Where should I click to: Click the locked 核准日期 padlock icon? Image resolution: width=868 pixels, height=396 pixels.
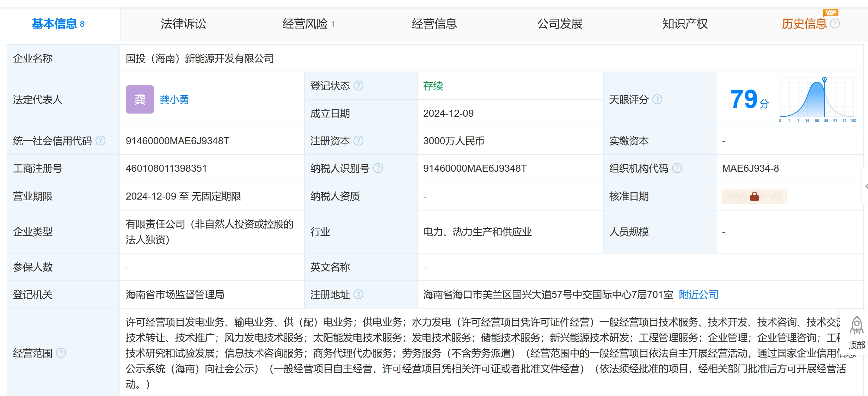pyautogui.click(x=754, y=196)
